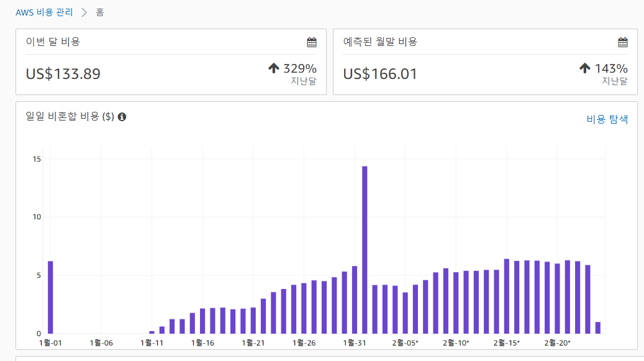Image resolution: width=644 pixels, height=361 pixels.
Task: Click info icon next to 일일 비혼합 비용
Action: (122, 117)
